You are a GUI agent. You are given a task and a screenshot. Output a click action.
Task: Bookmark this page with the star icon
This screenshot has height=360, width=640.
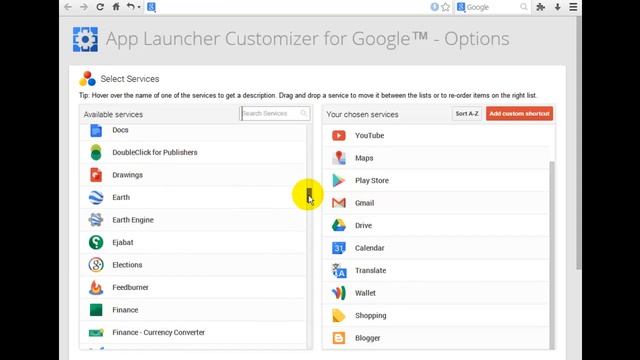tap(445, 7)
